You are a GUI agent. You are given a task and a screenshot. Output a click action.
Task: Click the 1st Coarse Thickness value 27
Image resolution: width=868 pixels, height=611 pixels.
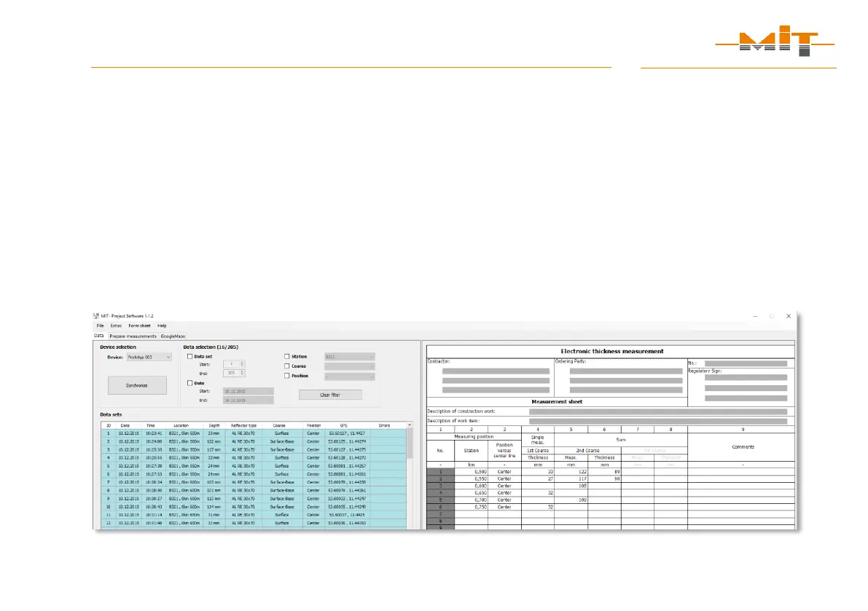pos(538,479)
